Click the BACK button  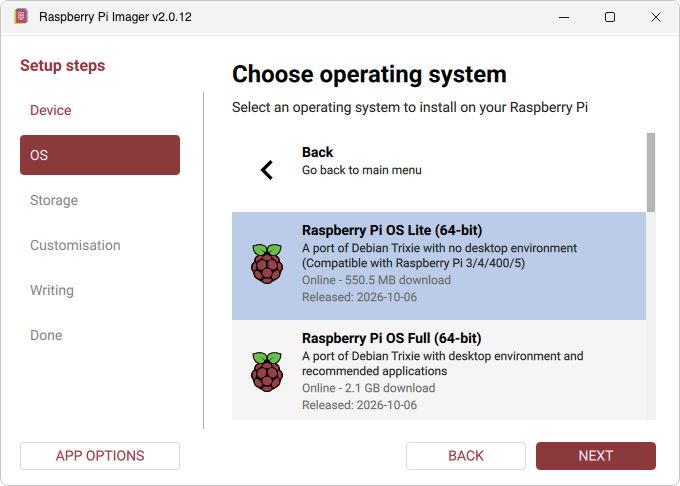click(x=466, y=456)
